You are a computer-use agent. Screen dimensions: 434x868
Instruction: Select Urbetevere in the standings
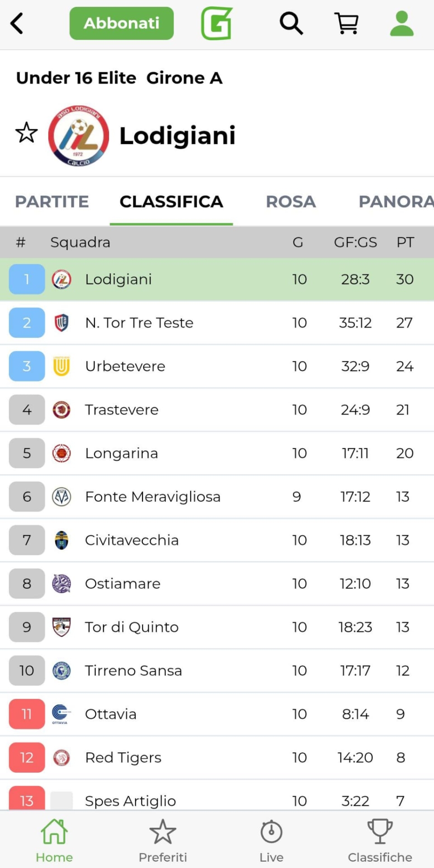point(125,366)
